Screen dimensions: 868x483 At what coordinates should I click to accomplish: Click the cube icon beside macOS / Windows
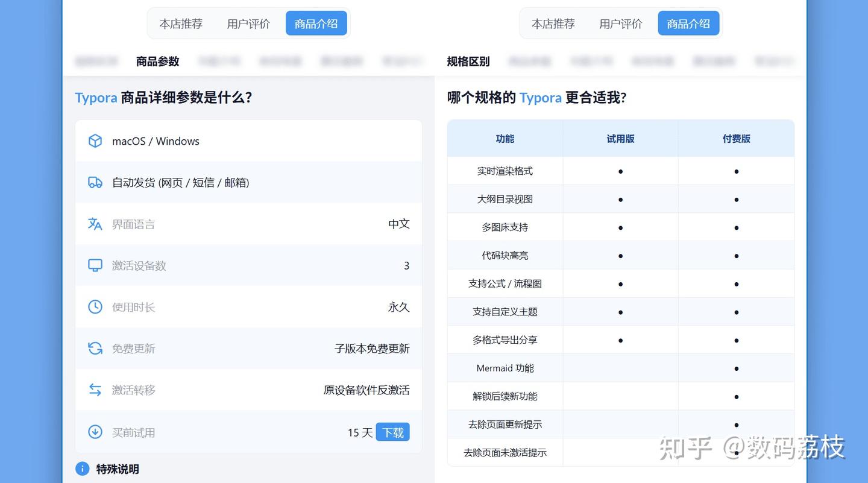(x=95, y=141)
